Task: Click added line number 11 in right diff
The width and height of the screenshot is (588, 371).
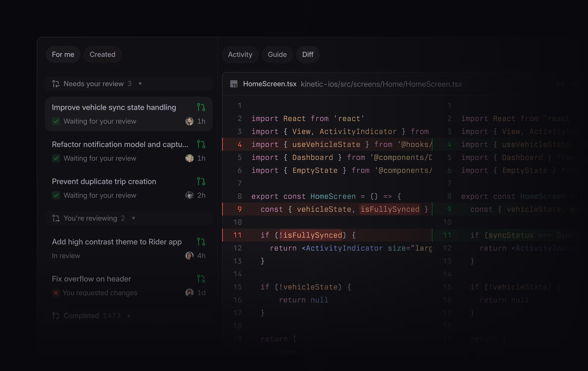Action: click(447, 235)
